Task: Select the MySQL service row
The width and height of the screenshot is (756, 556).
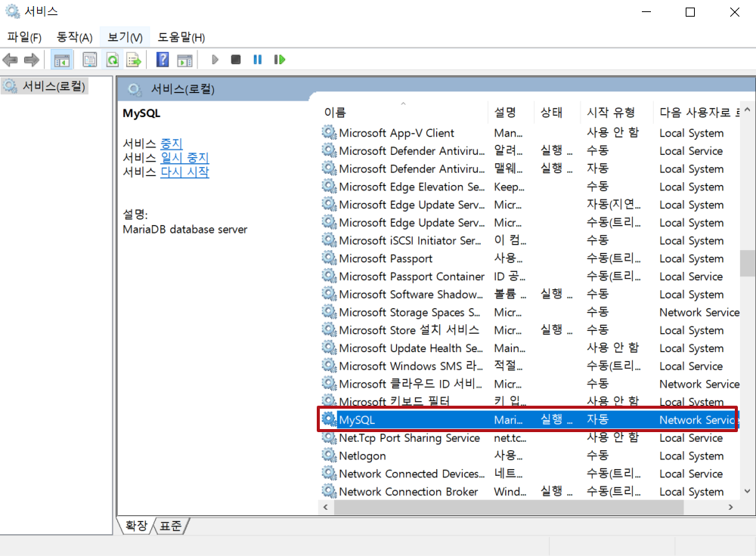Action: pyautogui.click(x=528, y=420)
